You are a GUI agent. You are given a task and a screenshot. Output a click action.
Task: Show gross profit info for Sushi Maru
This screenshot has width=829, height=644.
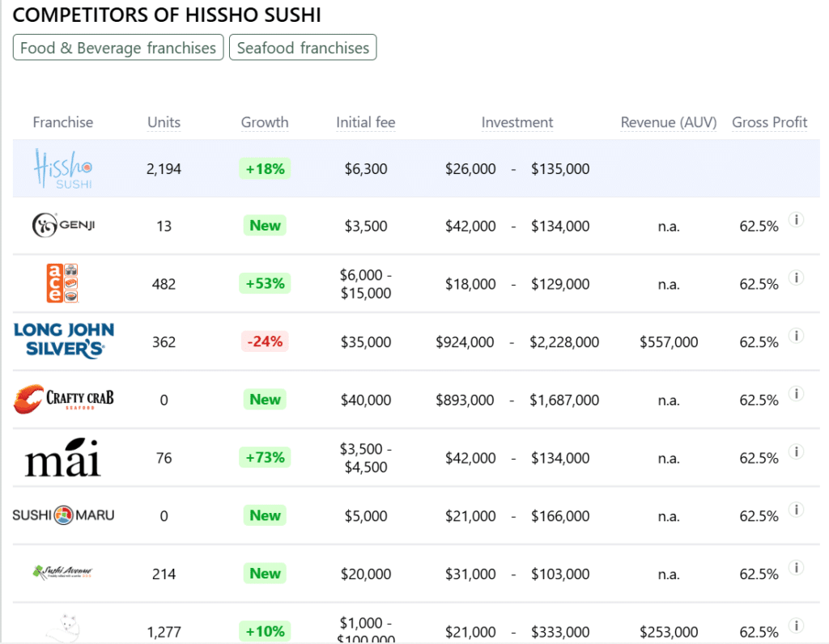tap(797, 509)
